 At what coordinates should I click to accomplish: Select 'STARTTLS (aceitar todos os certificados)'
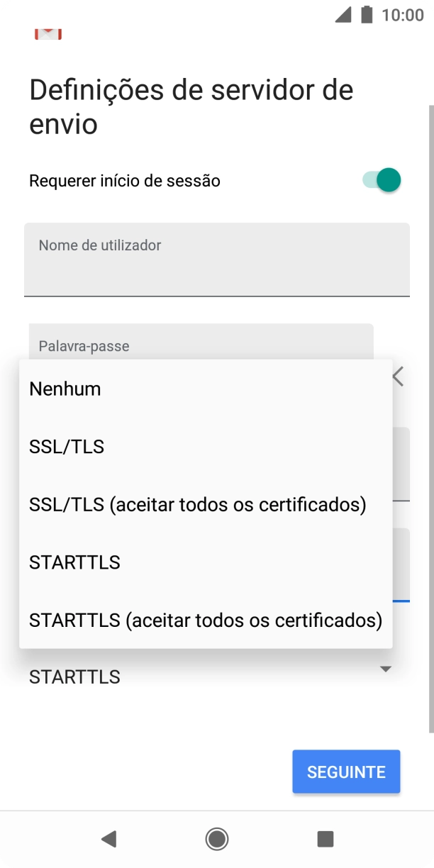click(205, 620)
